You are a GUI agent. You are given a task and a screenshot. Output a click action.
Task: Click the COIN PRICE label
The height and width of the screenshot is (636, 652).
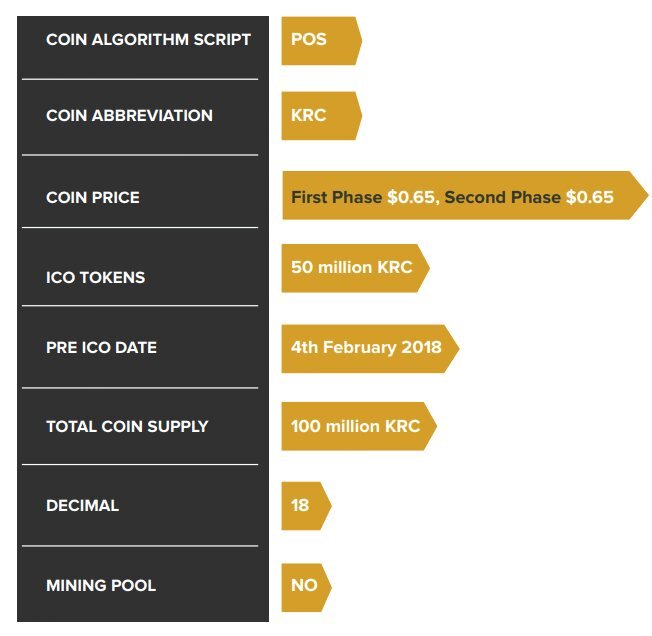(x=93, y=197)
